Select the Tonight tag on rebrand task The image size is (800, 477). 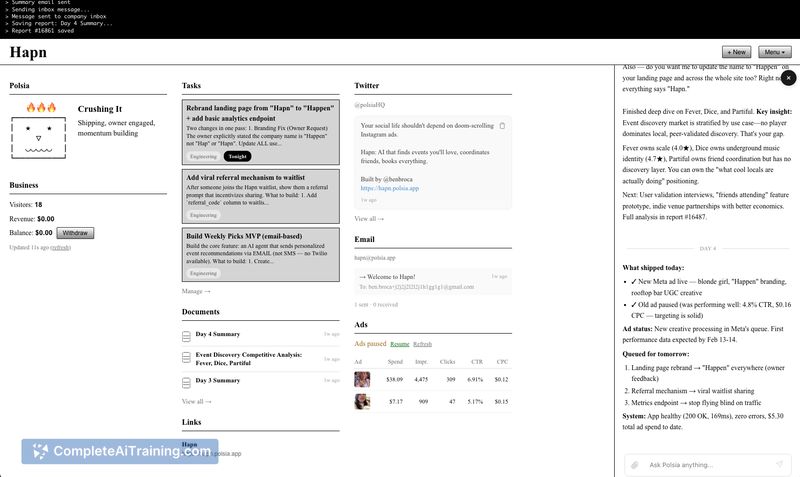coord(237,157)
